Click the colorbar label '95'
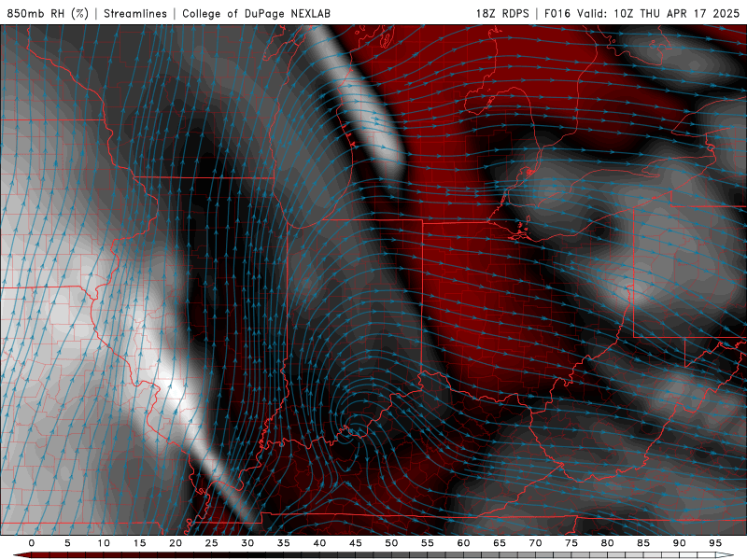The height and width of the screenshot is (560, 747). coord(715,543)
